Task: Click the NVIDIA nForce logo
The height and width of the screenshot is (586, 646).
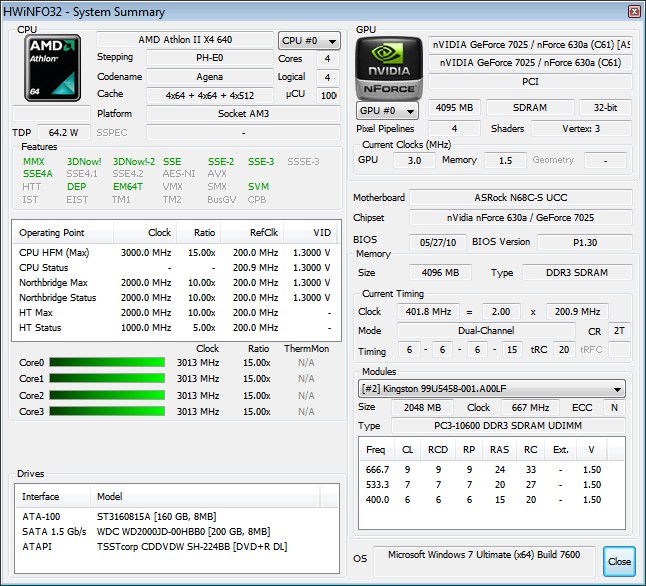Action: (388, 67)
